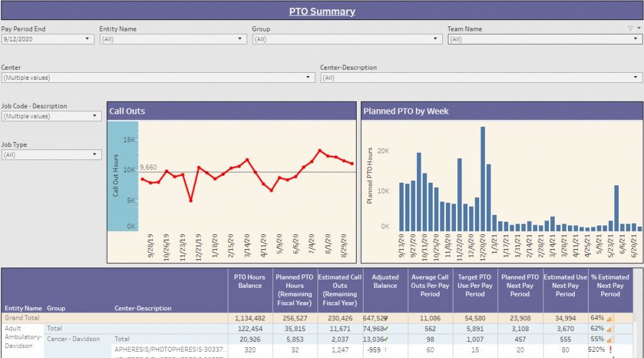Click the bar indicator icon beside 62%
The height and width of the screenshot is (358, 644).
[610, 328]
